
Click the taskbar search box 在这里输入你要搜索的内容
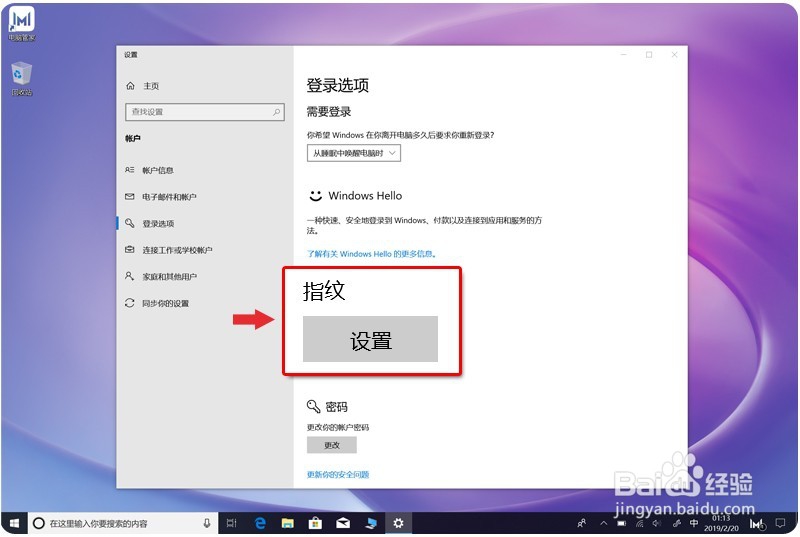[122, 523]
